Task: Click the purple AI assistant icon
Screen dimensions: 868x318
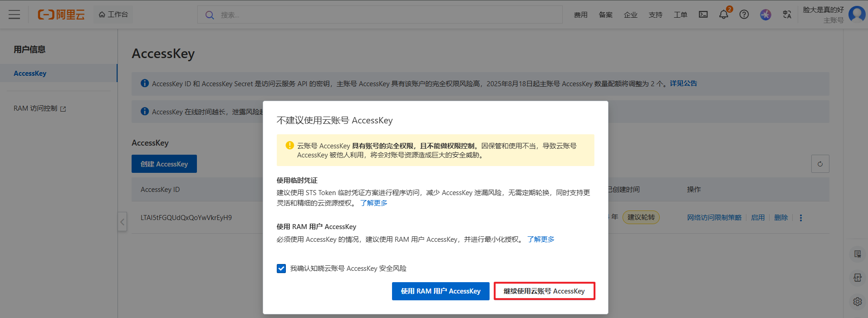Action: click(x=765, y=15)
